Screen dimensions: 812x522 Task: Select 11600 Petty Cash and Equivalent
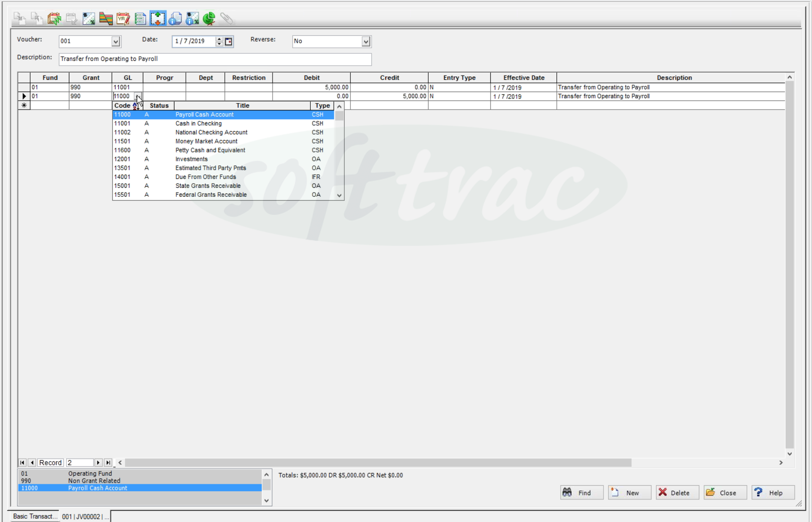[224, 150]
